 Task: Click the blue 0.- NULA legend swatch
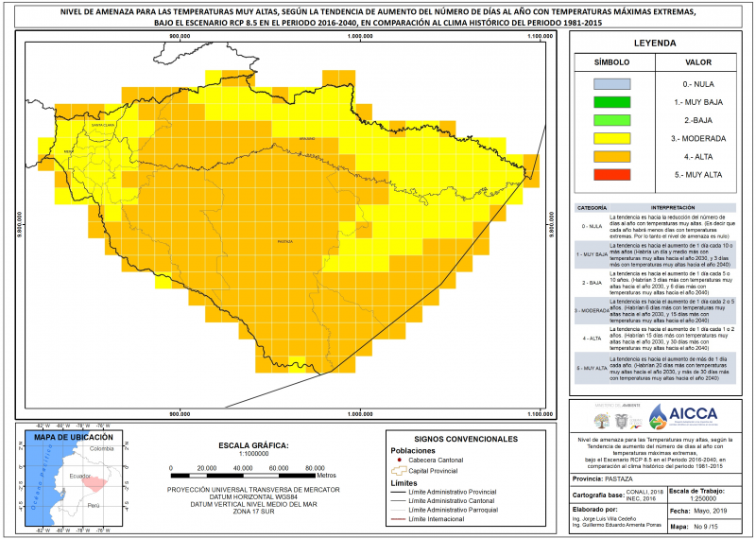point(611,84)
